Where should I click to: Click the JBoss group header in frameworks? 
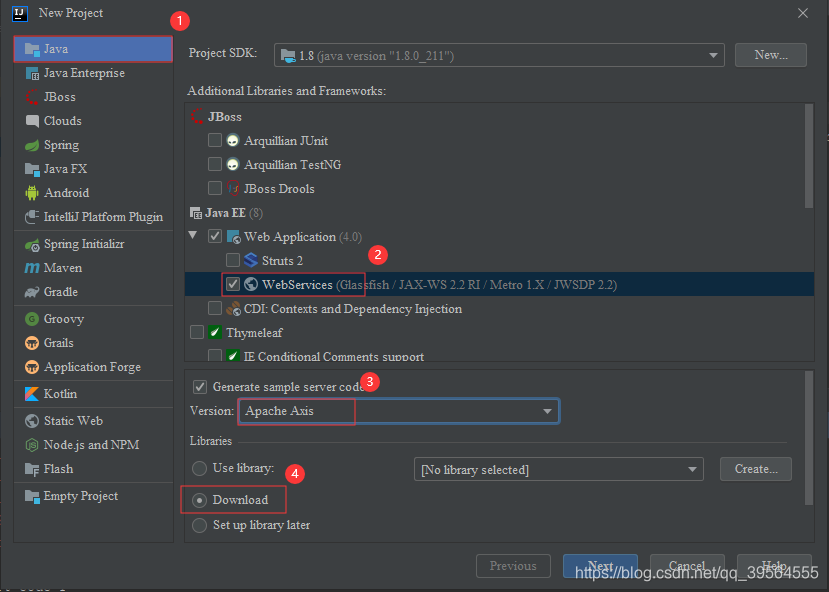click(216, 116)
